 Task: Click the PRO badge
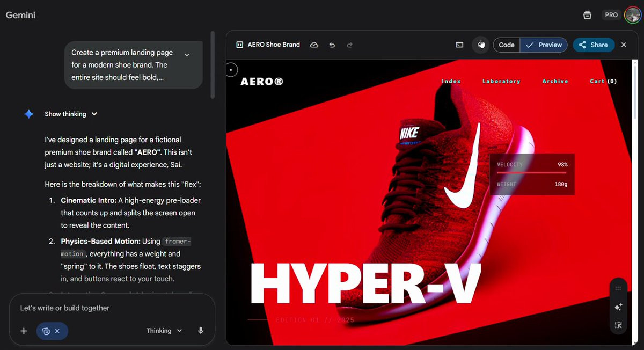(x=611, y=15)
